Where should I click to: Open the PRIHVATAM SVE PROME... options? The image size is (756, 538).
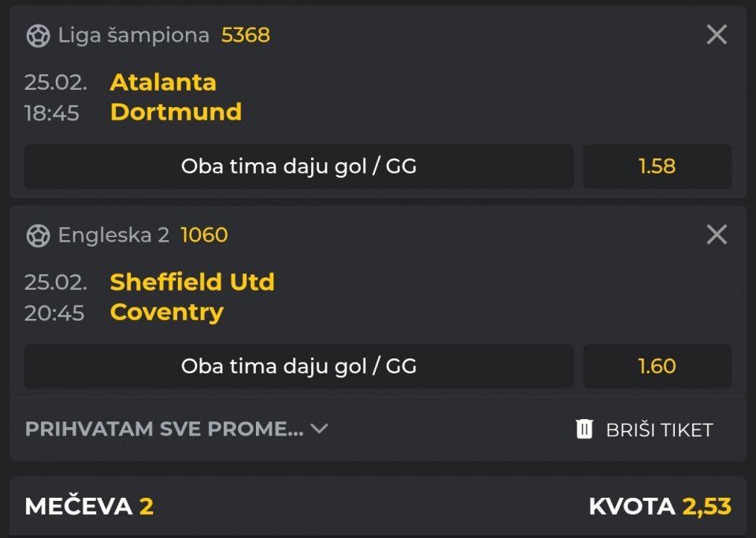pyautogui.click(x=164, y=429)
